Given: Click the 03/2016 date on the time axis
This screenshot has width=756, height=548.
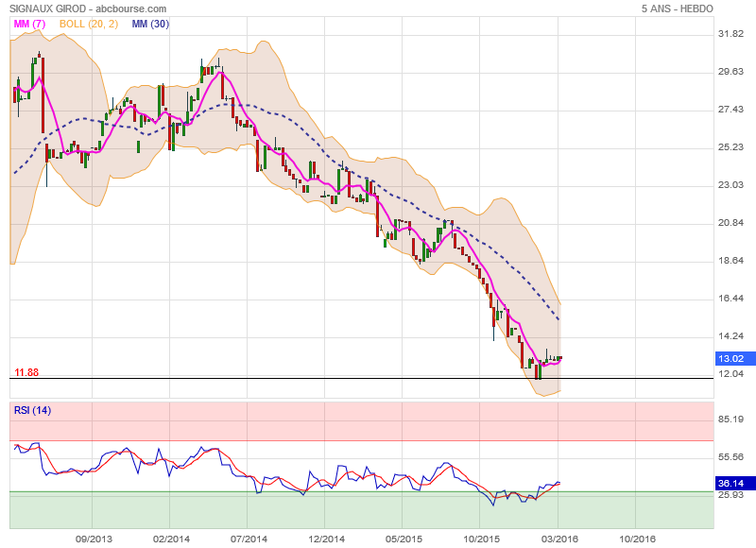Looking at the screenshot, I should (x=559, y=539).
